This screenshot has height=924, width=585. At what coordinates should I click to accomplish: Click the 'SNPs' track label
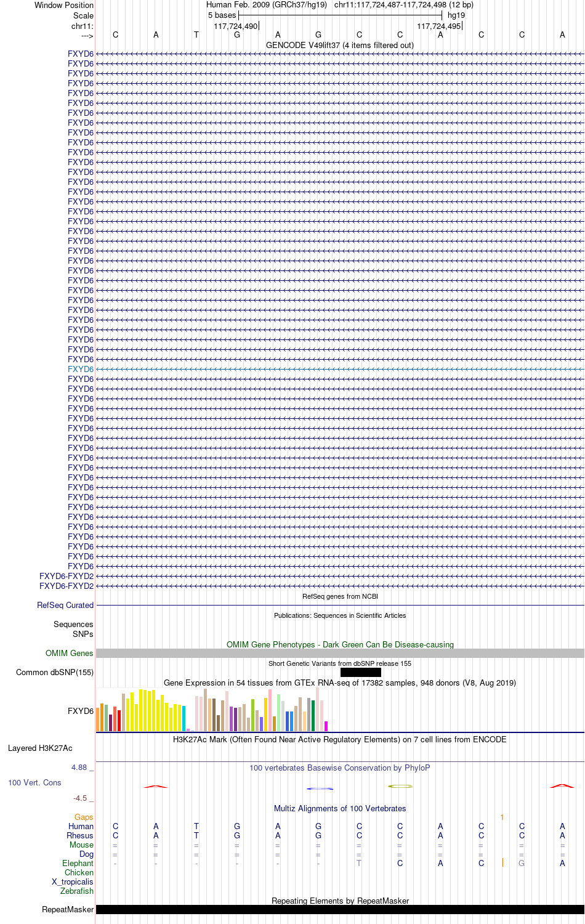[83, 634]
